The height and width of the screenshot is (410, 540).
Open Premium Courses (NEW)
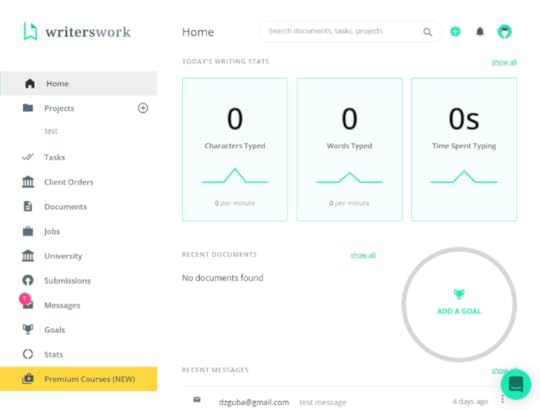click(x=79, y=379)
